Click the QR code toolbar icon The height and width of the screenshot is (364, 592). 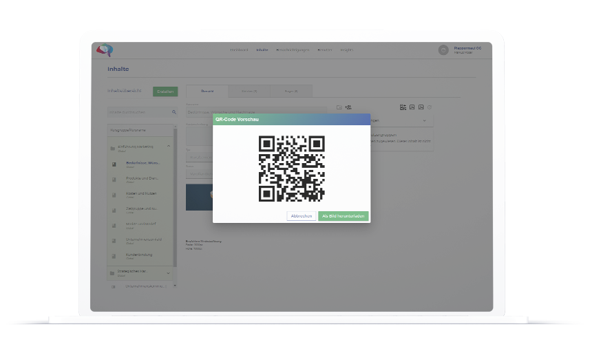click(403, 107)
